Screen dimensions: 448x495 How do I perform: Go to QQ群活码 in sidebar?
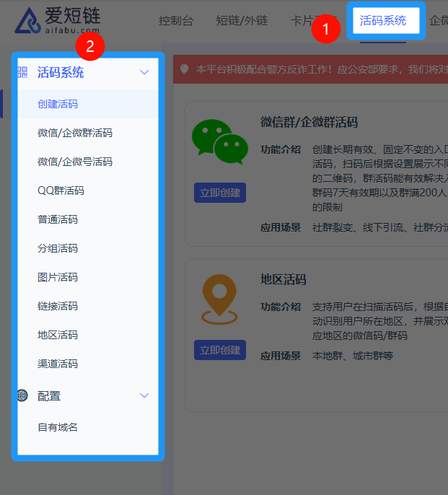(61, 190)
